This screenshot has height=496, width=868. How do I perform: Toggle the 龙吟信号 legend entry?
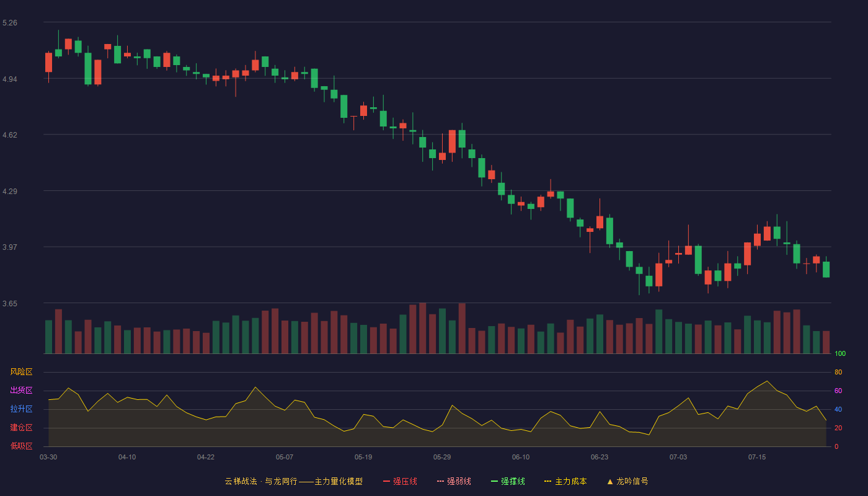[627, 481]
